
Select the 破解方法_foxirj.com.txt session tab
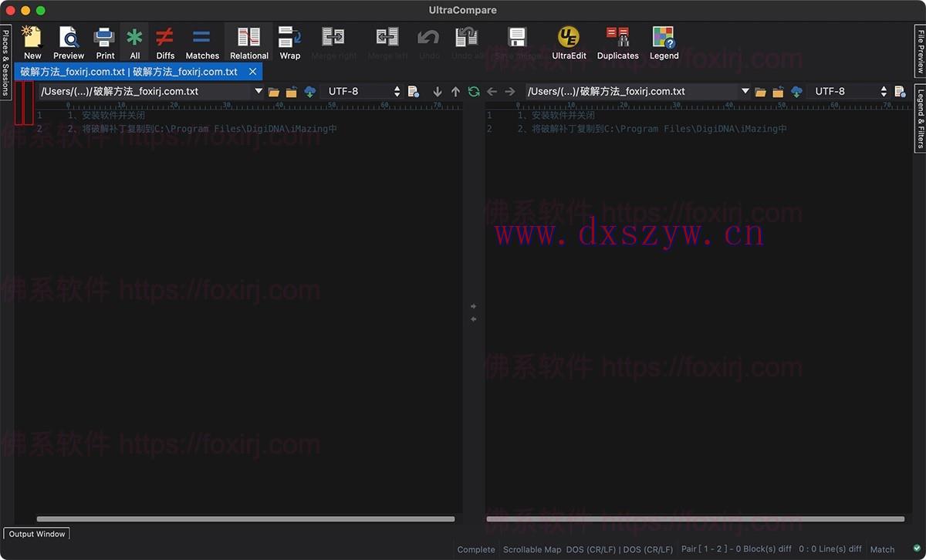coord(129,72)
